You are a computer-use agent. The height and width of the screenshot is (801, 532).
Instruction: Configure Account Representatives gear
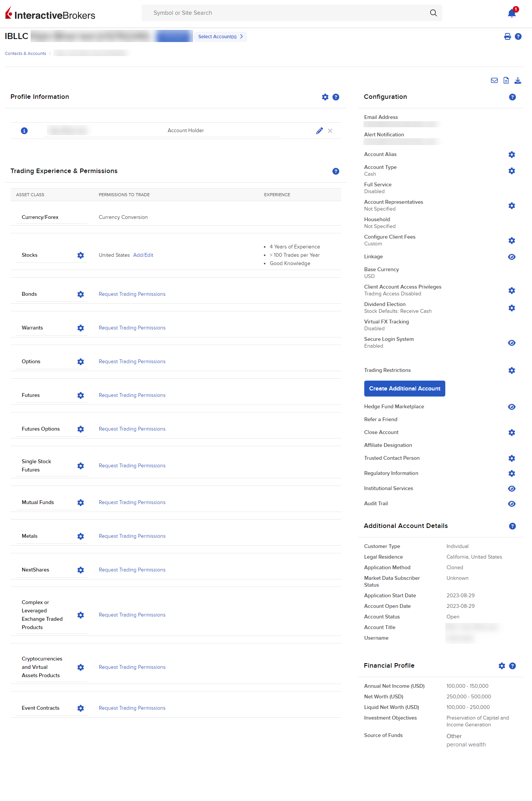click(x=512, y=206)
